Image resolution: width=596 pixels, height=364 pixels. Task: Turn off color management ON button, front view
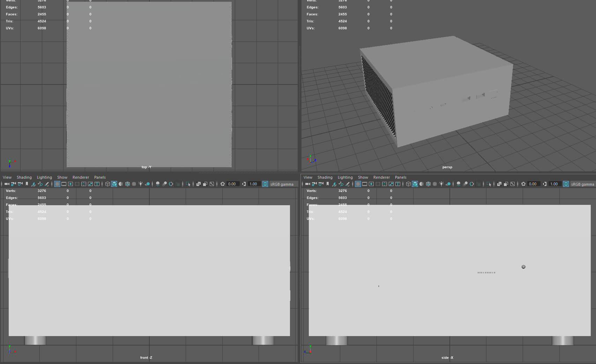(x=265, y=184)
